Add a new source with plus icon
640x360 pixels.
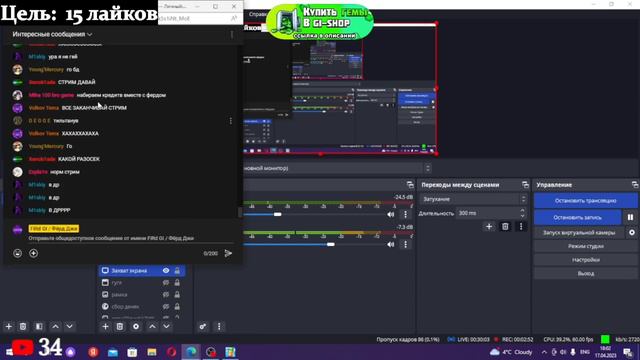[105, 327]
